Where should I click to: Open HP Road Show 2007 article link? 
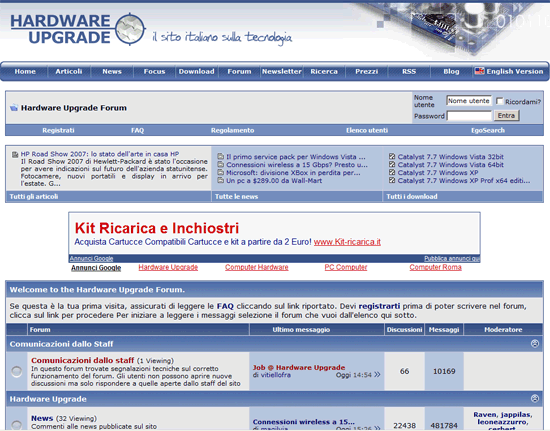(x=100, y=154)
